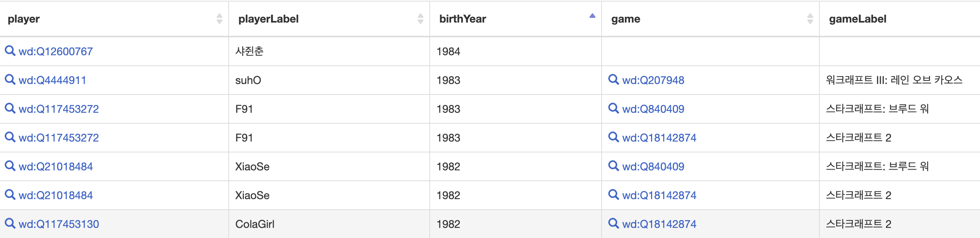
Task: Open wd:Q12600767 player link
Action: (x=56, y=51)
